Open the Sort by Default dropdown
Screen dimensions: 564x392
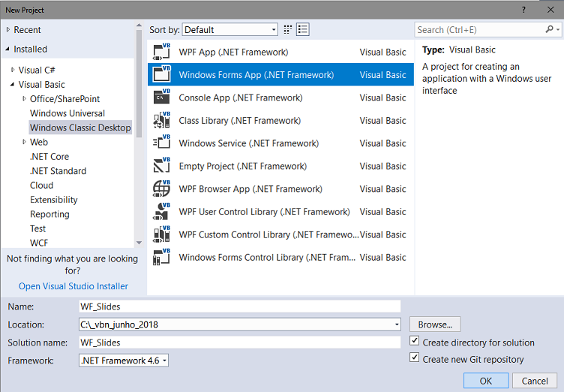pos(230,29)
